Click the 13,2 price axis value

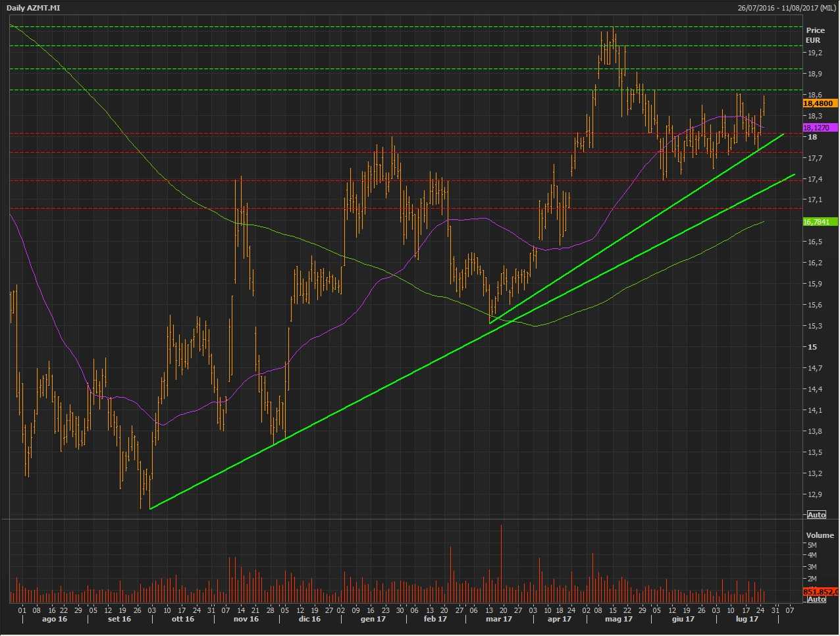coord(814,473)
